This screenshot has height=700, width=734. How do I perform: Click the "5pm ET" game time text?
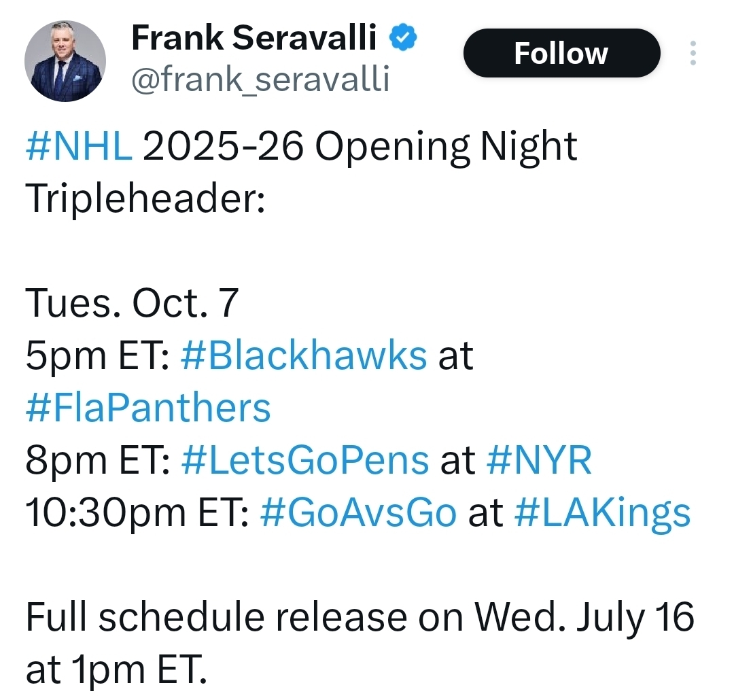pyautogui.click(x=98, y=355)
